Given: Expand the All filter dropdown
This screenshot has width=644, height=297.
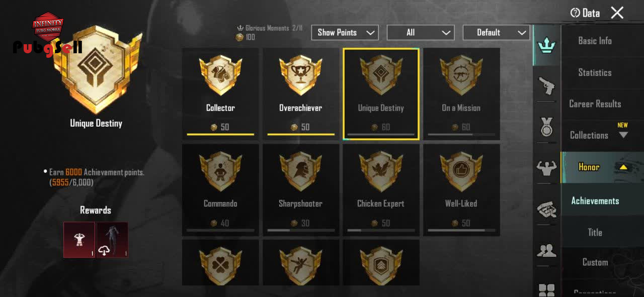Looking at the screenshot, I should coord(421,33).
